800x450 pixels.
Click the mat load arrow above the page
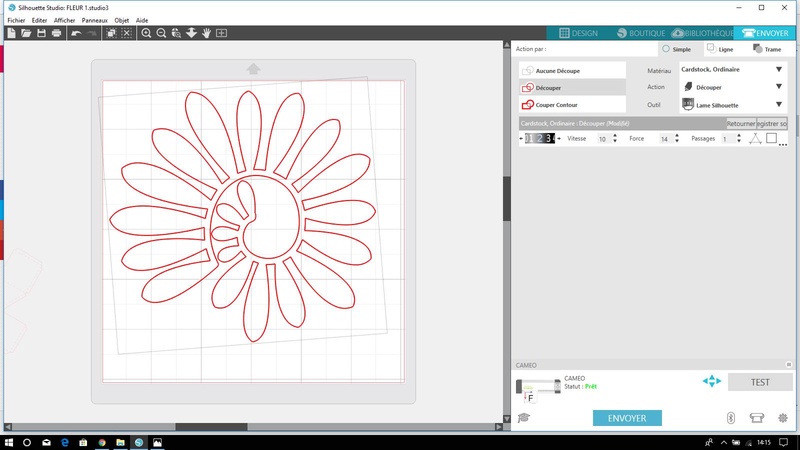tap(253, 68)
